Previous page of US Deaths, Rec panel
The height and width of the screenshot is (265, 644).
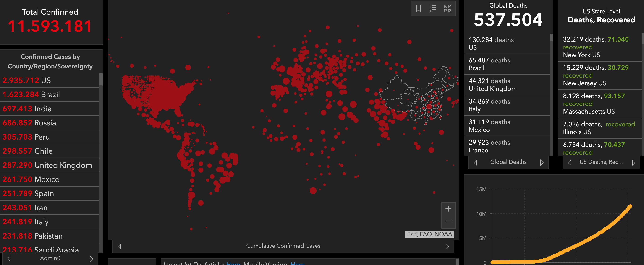pos(569,163)
